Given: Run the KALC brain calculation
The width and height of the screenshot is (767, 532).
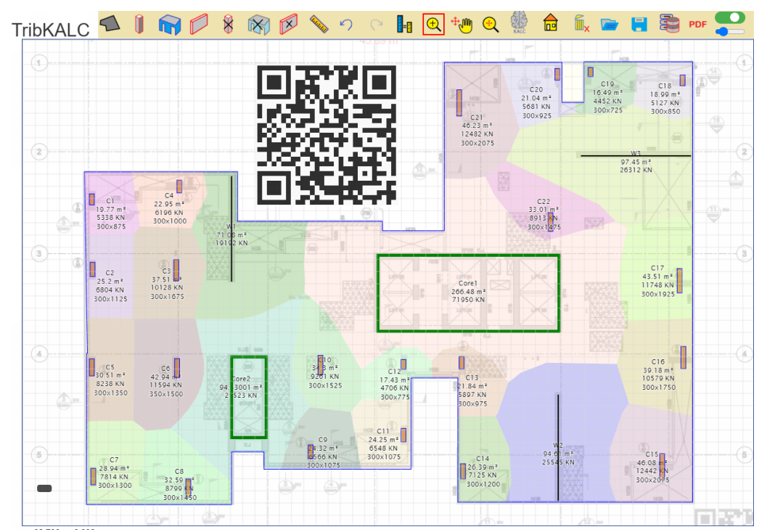Looking at the screenshot, I should pyautogui.click(x=520, y=23).
